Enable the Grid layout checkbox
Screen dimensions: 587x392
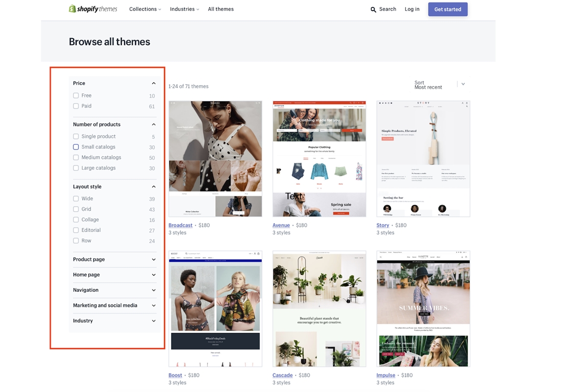click(x=76, y=209)
